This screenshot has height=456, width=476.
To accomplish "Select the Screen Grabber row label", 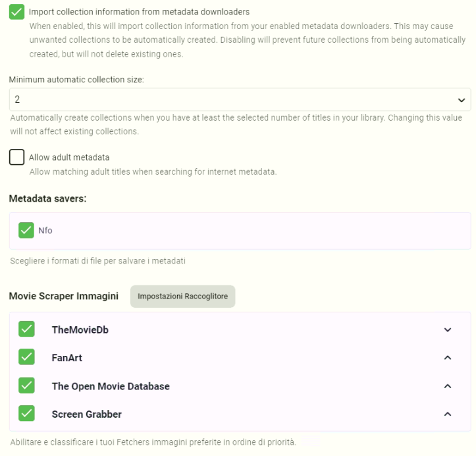I will point(86,414).
